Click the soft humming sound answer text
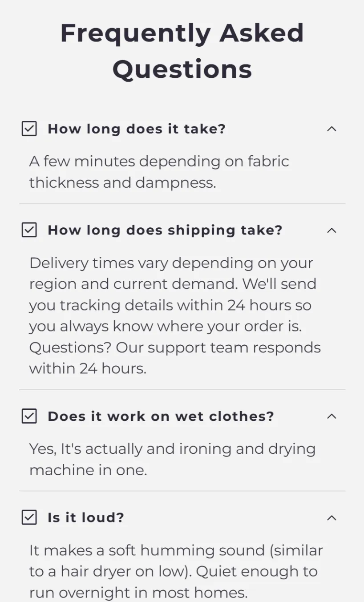This screenshot has height=602, width=364. point(176,571)
